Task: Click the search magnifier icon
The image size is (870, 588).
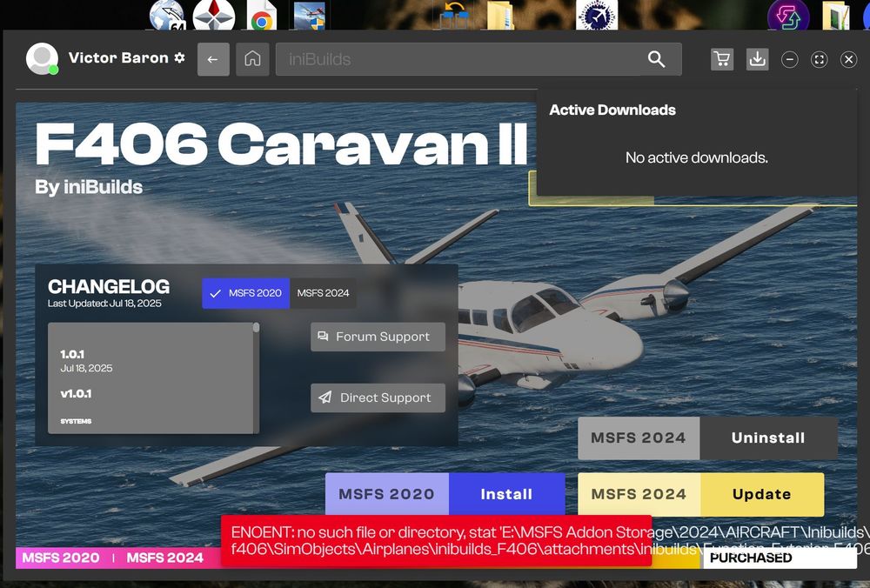Action: [x=656, y=59]
